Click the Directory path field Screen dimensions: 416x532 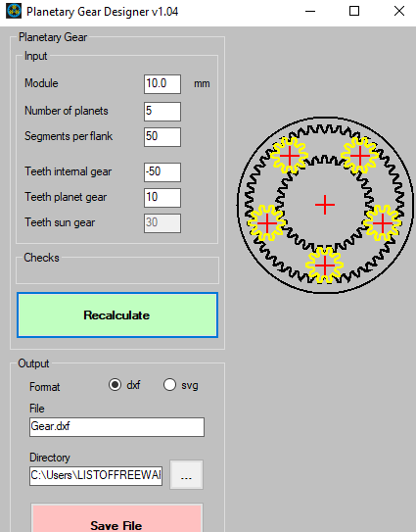point(96,476)
